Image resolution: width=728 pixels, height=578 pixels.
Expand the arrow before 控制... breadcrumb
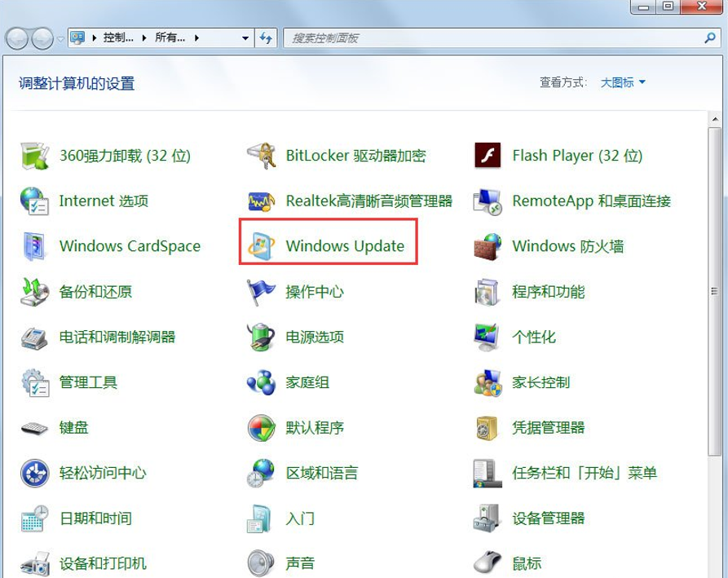(x=95, y=38)
